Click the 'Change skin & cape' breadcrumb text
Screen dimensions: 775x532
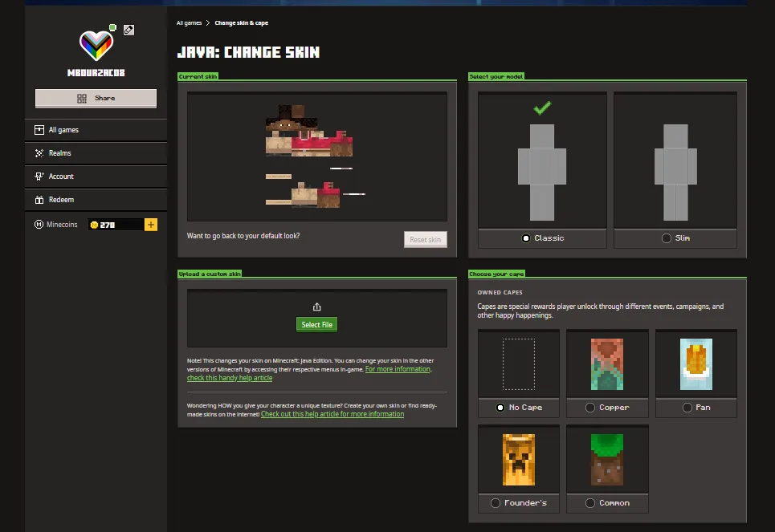pyautogui.click(x=242, y=22)
